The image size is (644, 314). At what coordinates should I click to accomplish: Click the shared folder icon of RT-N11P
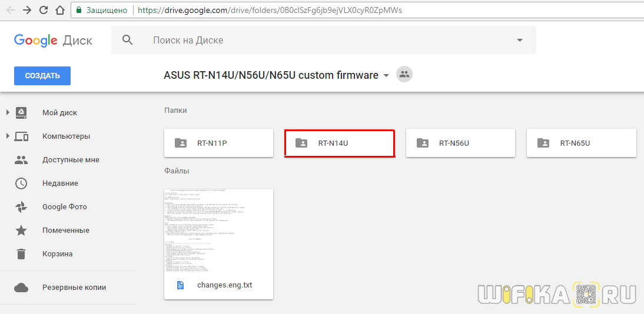tap(180, 143)
